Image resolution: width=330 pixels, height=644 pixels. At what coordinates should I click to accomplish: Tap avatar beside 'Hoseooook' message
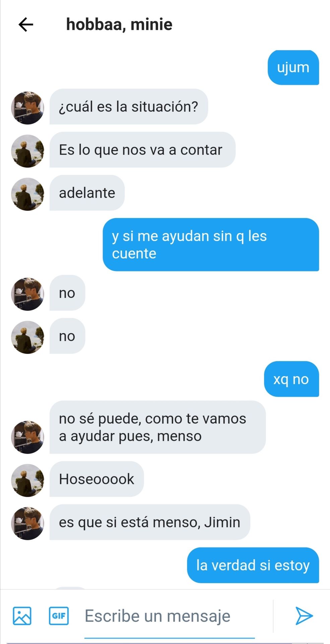[27, 480]
